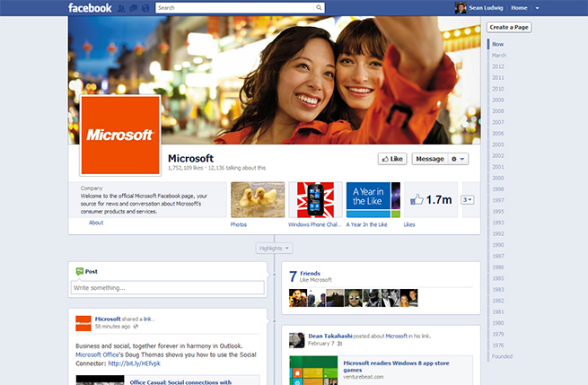This screenshot has width=588, height=385.
Task: Open the Highlights dropdown
Action: [x=274, y=249]
